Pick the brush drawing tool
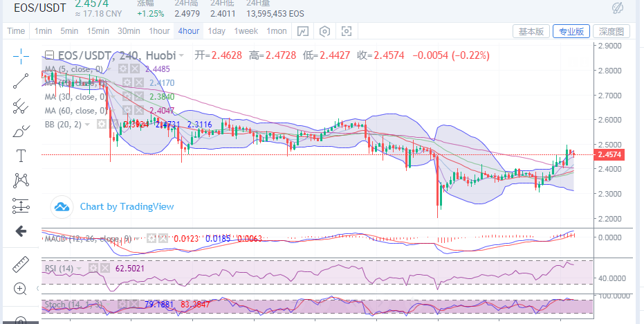This screenshot has height=324, width=644. [21, 131]
